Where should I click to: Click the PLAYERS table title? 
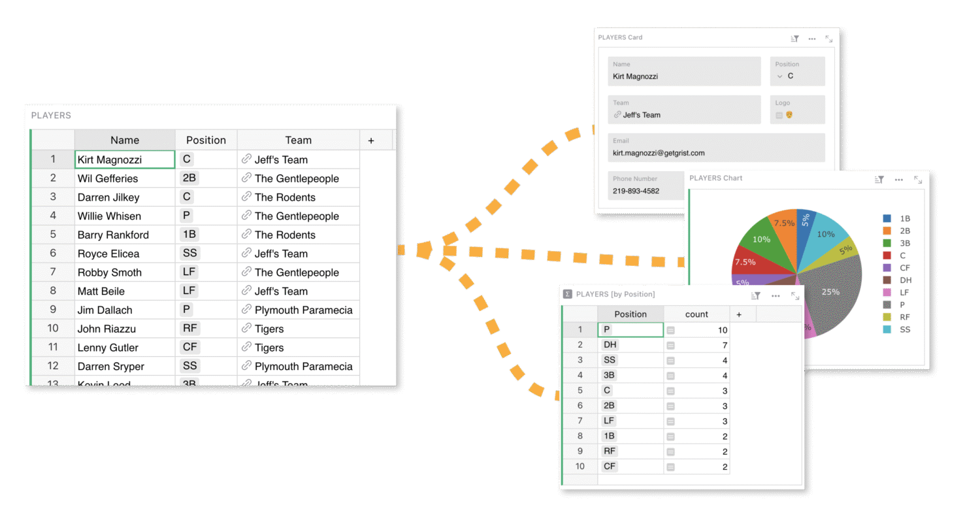(x=51, y=116)
